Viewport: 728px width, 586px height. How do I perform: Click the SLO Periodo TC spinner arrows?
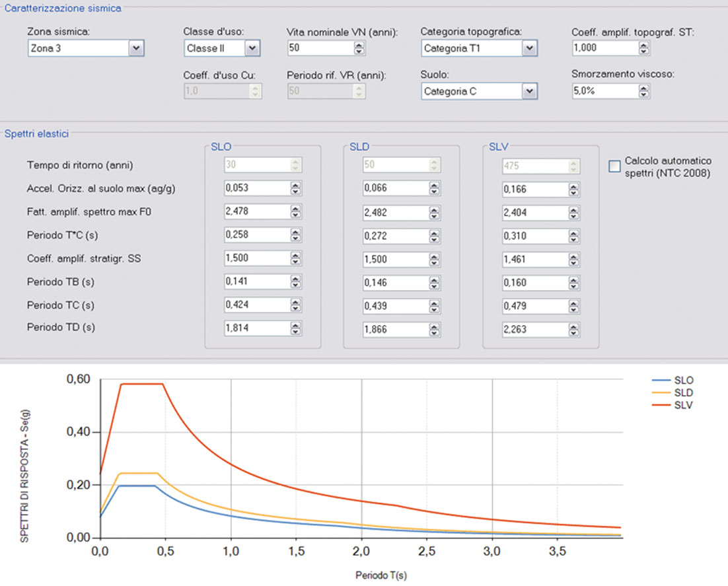click(296, 305)
